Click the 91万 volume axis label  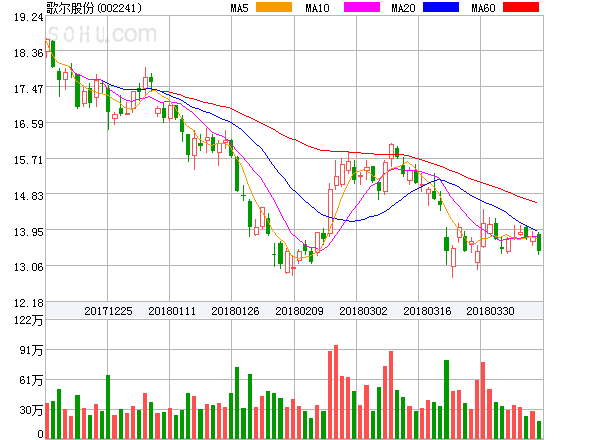point(31,350)
